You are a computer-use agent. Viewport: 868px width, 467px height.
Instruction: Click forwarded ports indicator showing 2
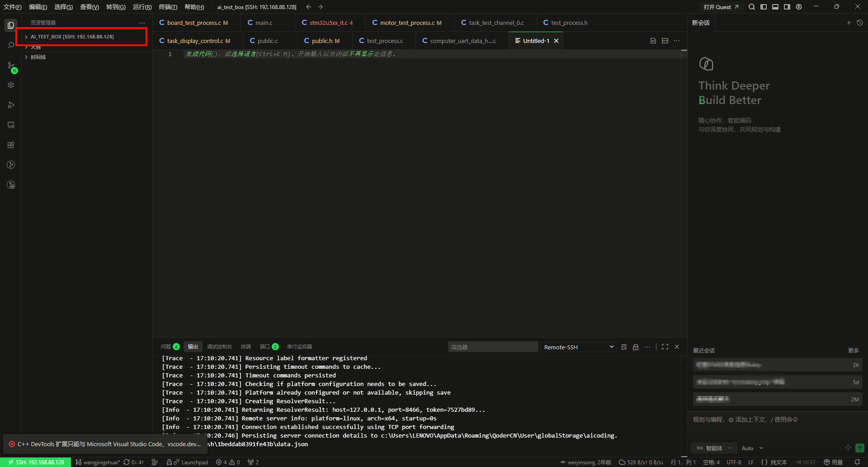(253, 462)
